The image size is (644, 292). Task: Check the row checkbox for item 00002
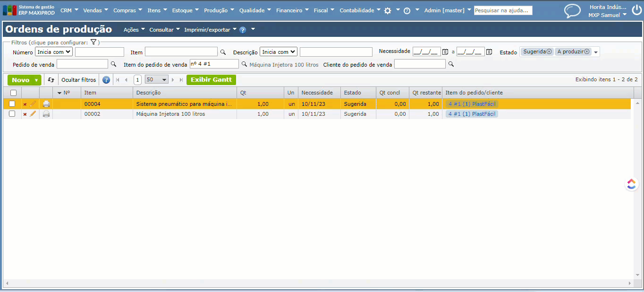tap(12, 114)
